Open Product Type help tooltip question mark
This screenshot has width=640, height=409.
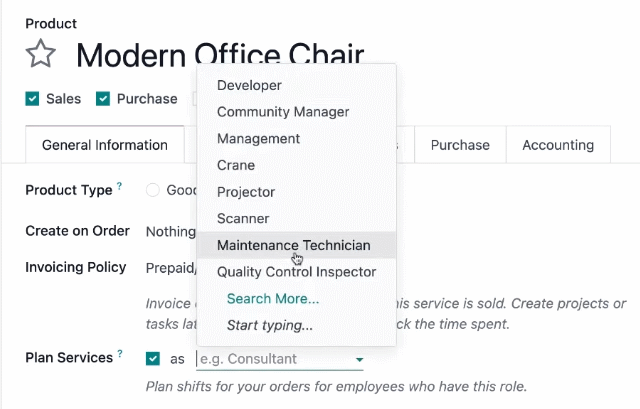119,186
